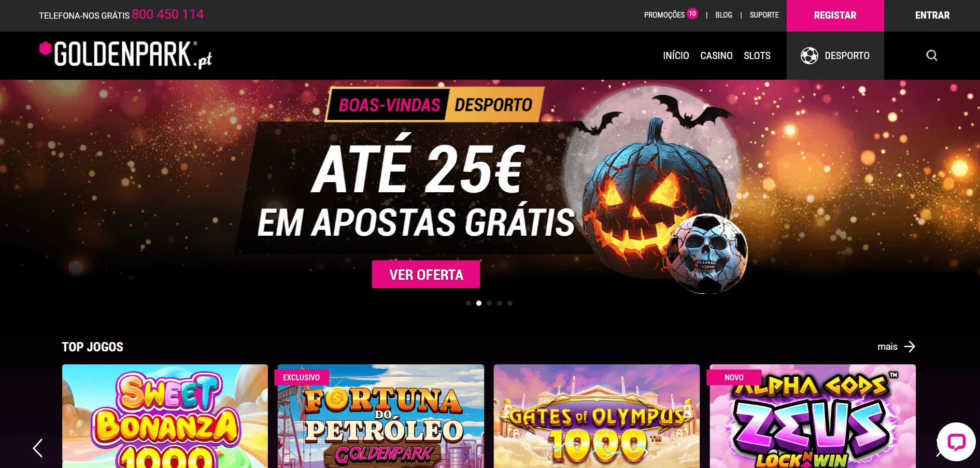The width and height of the screenshot is (980, 468).
Task: Click the Registar button
Action: coord(835,16)
